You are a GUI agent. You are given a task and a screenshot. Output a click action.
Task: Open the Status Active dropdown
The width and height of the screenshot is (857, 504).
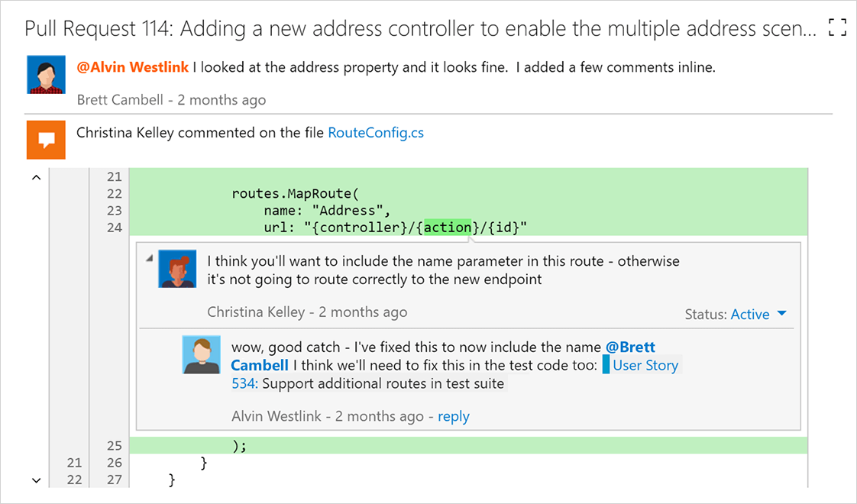coord(781,314)
